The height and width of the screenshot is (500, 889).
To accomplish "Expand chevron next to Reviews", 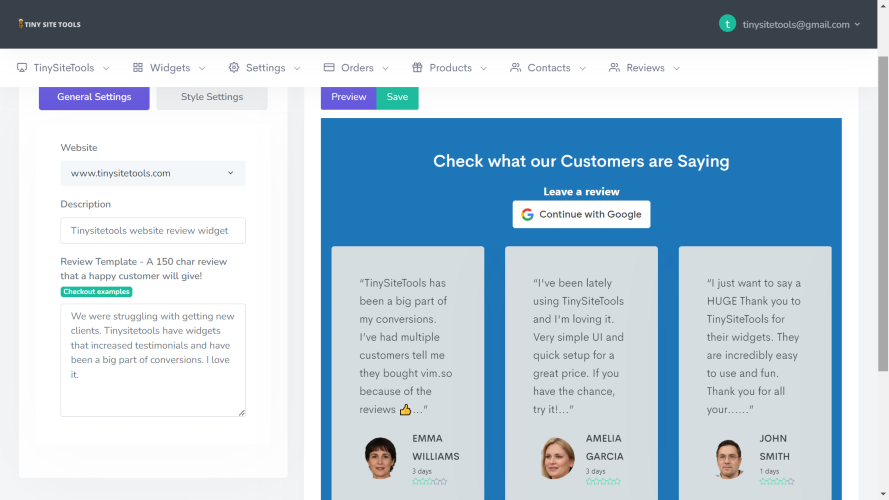I will tap(676, 68).
